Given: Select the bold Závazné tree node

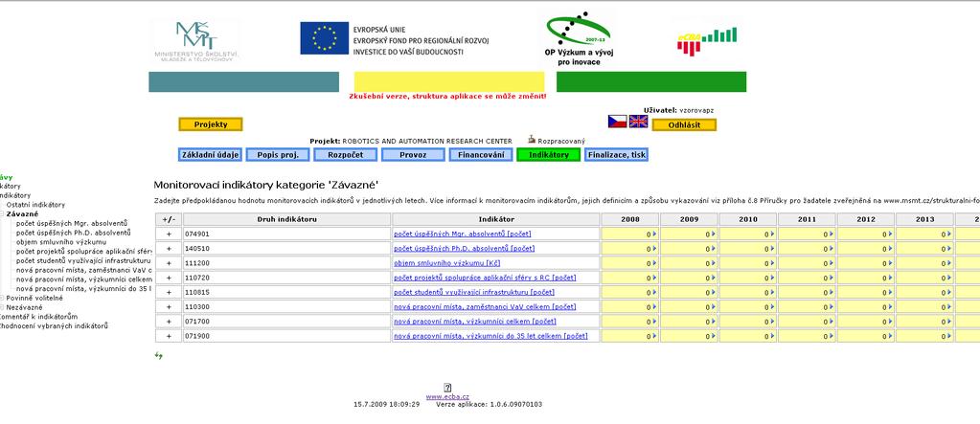Looking at the screenshot, I should [22, 214].
